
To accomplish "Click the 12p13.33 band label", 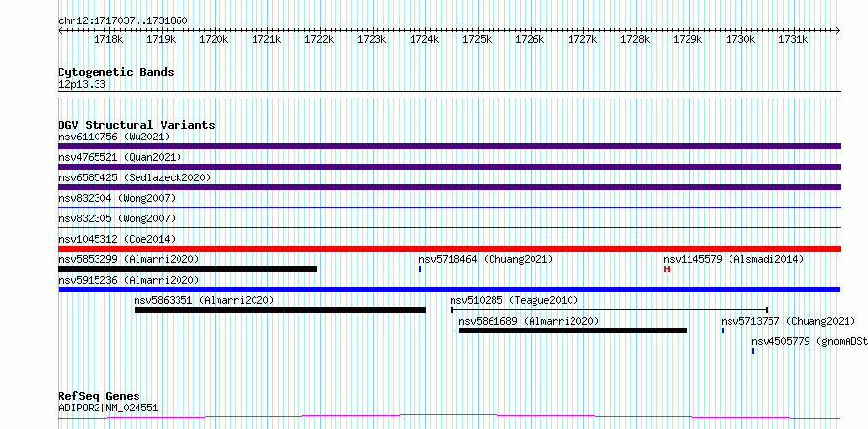I will (82, 85).
